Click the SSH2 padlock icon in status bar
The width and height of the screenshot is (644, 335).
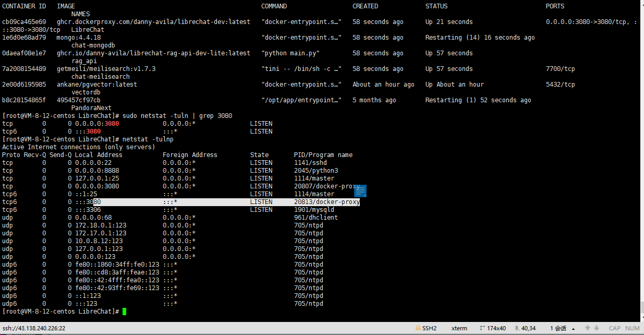pyautogui.click(x=418, y=328)
